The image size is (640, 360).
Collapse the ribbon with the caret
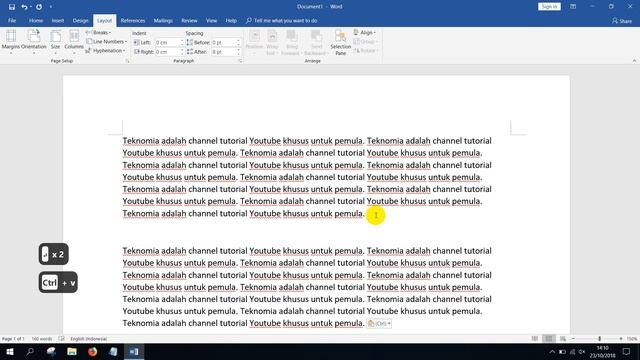point(634,61)
